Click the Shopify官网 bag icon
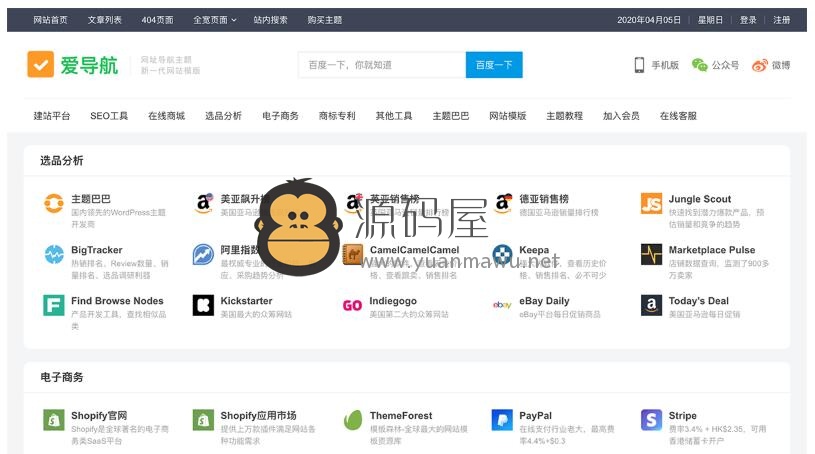815x454 pixels. coord(54,420)
